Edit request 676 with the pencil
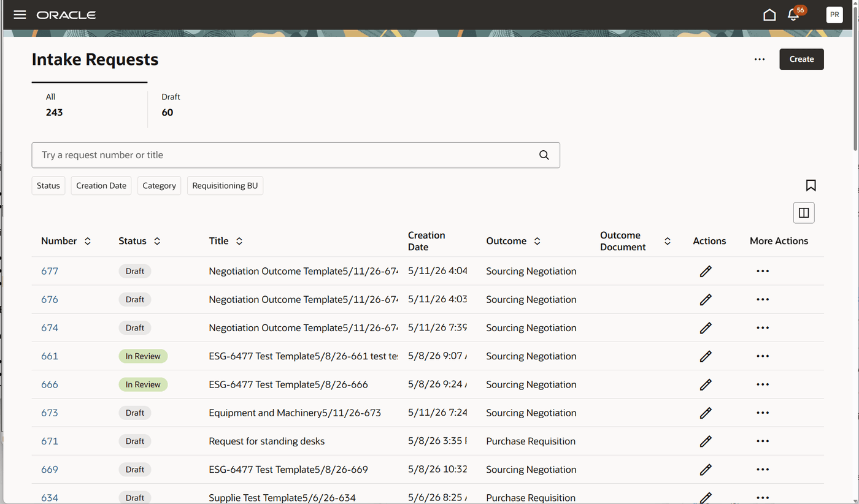The image size is (859, 504). pos(706,299)
